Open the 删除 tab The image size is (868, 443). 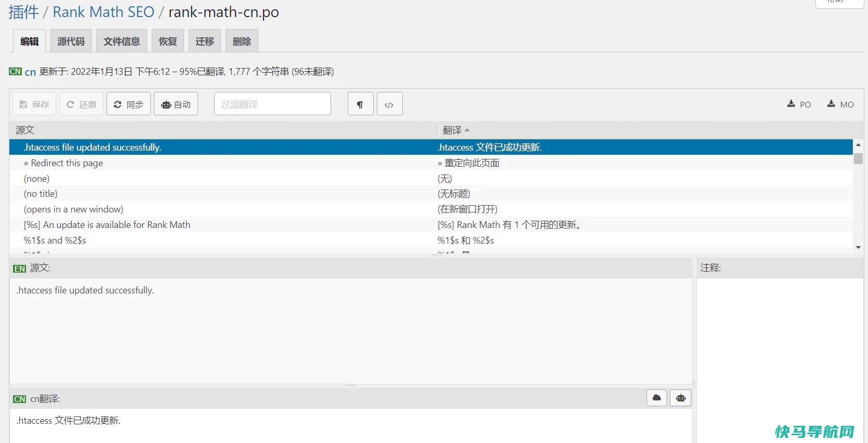[242, 41]
